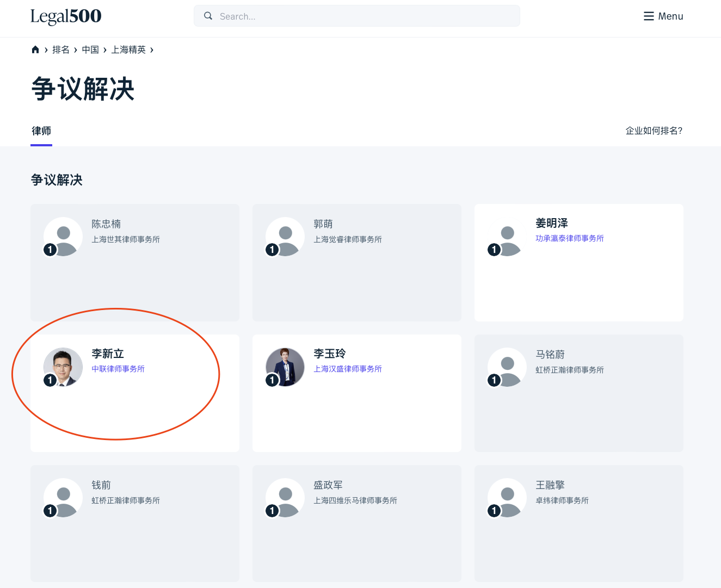Click 郭萌's placeholder avatar icon

tap(285, 237)
